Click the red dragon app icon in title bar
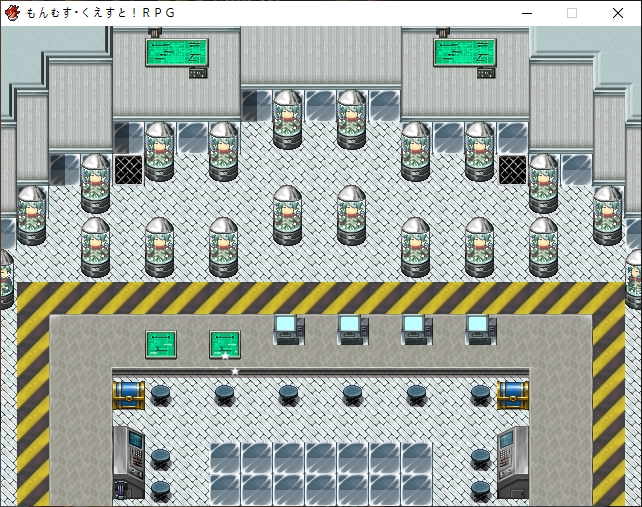 point(12,13)
